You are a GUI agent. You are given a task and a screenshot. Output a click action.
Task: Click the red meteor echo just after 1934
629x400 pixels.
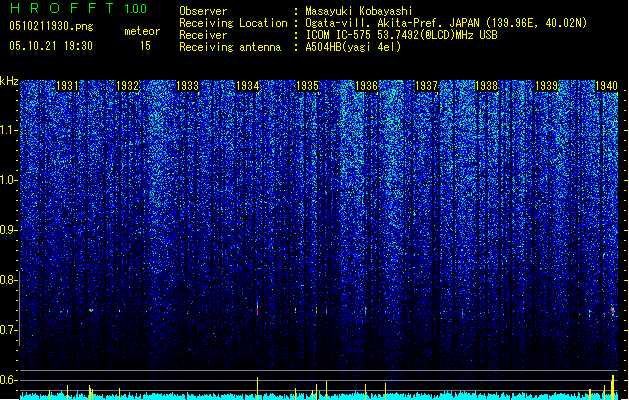[258, 309]
